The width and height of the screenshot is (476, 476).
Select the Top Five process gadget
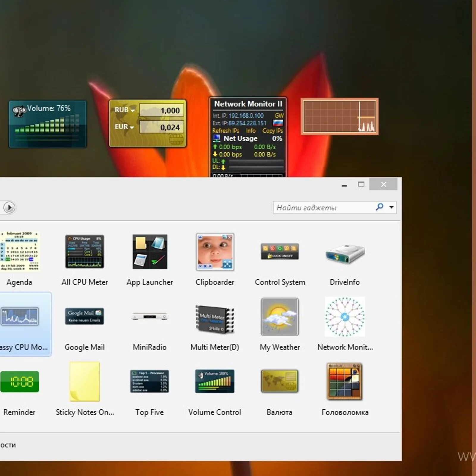tap(150, 382)
